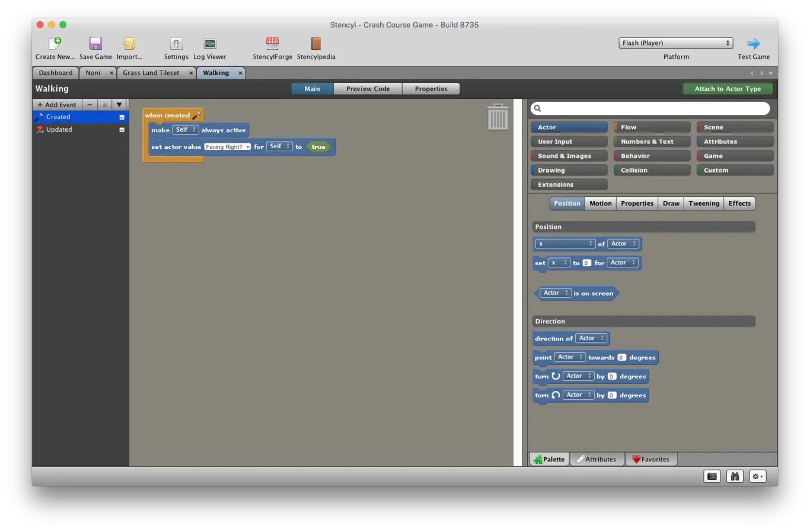Switch to Favorites bottom tab
This screenshot has height=532, width=810.
pyautogui.click(x=651, y=459)
